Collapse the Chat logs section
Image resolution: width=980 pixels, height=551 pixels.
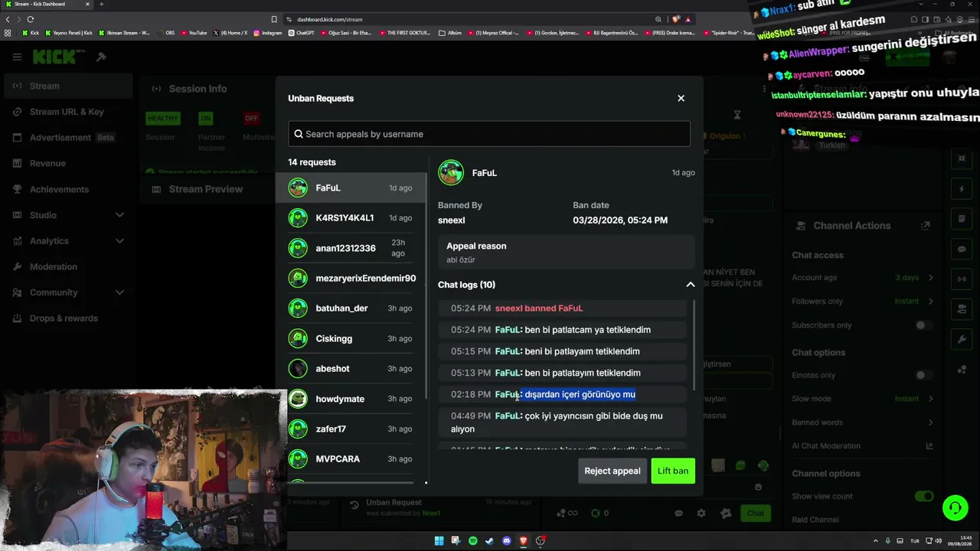tap(690, 285)
